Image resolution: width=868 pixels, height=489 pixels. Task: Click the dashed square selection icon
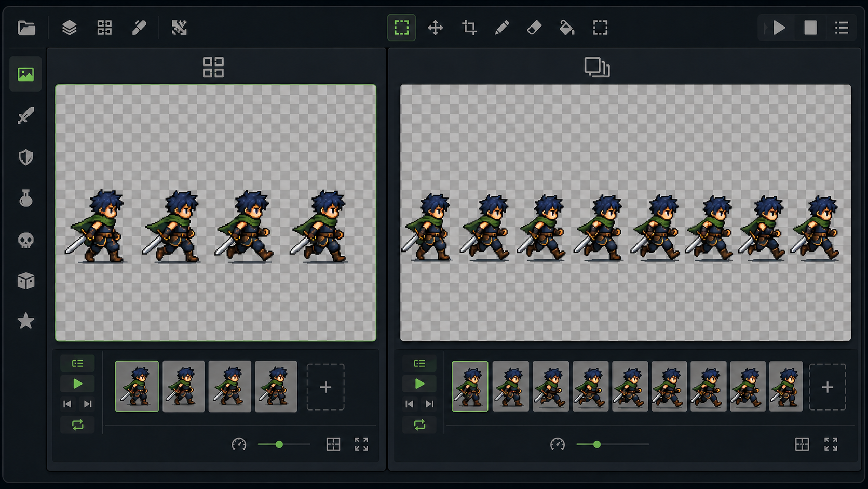coord(600,28)
